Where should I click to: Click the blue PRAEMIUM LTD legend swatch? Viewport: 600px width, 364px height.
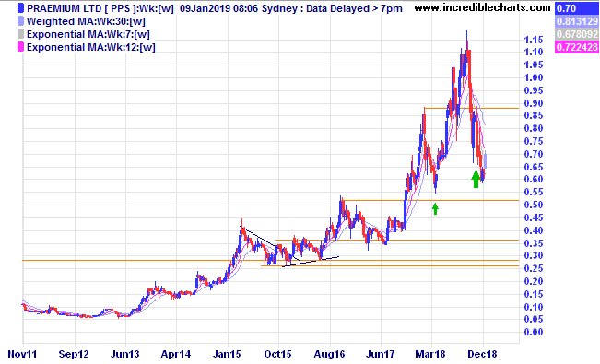[x=21, y=8]
